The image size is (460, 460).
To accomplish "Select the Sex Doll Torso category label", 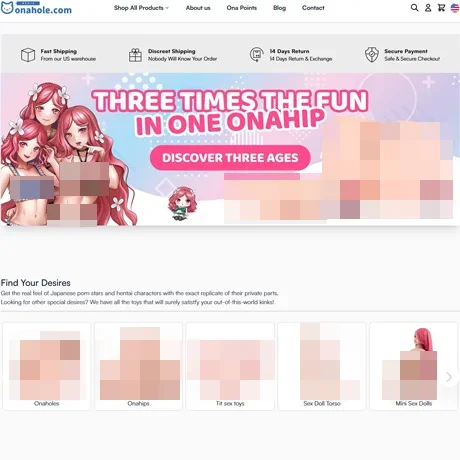I will point(322,403).
